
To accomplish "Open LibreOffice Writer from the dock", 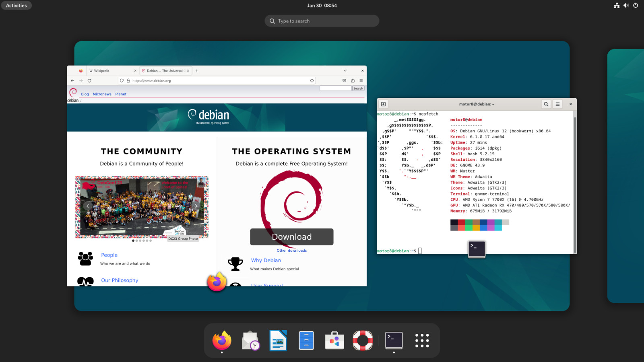I will (278, 340).
